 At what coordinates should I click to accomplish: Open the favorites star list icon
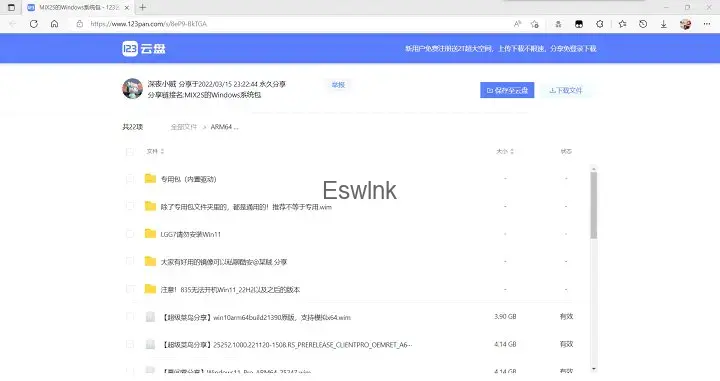pos(622,24)
